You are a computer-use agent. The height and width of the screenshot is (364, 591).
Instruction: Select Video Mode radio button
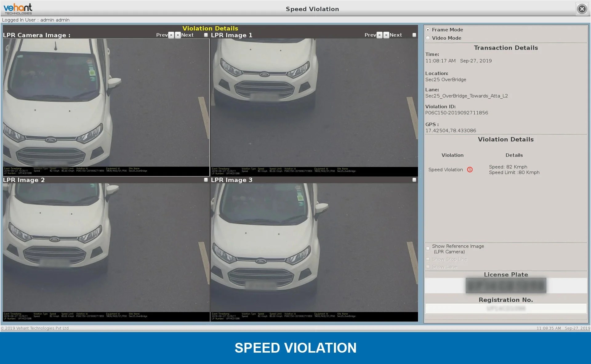pyautogui.click(x=428, y=38)
